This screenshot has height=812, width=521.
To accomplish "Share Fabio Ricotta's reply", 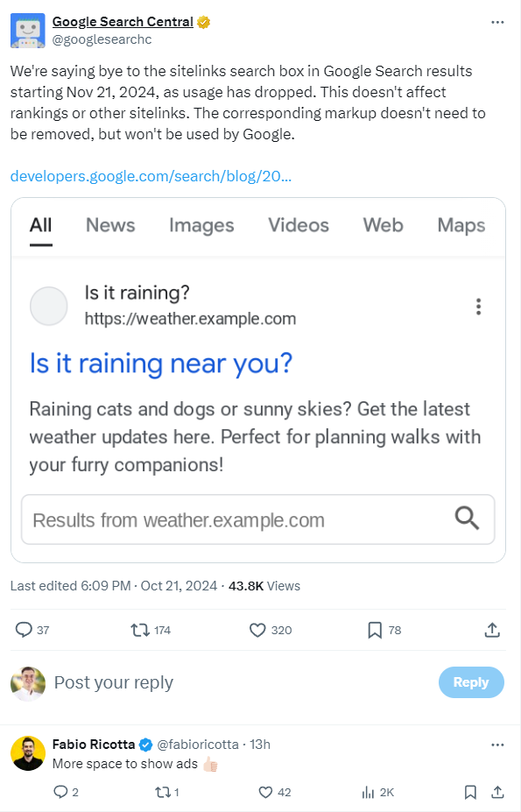I will [x=497, y=792].
